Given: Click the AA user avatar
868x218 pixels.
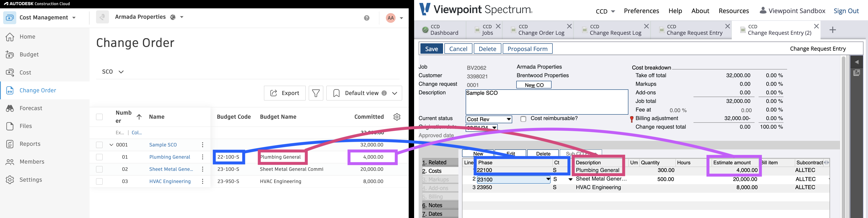Looking at the screenshot, I should coord(391,18).
